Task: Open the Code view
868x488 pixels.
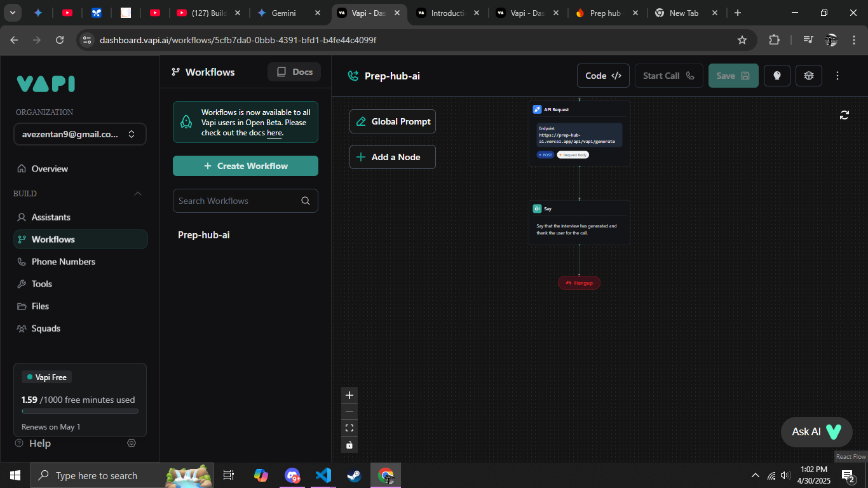Action: click(x=603, y=76)
